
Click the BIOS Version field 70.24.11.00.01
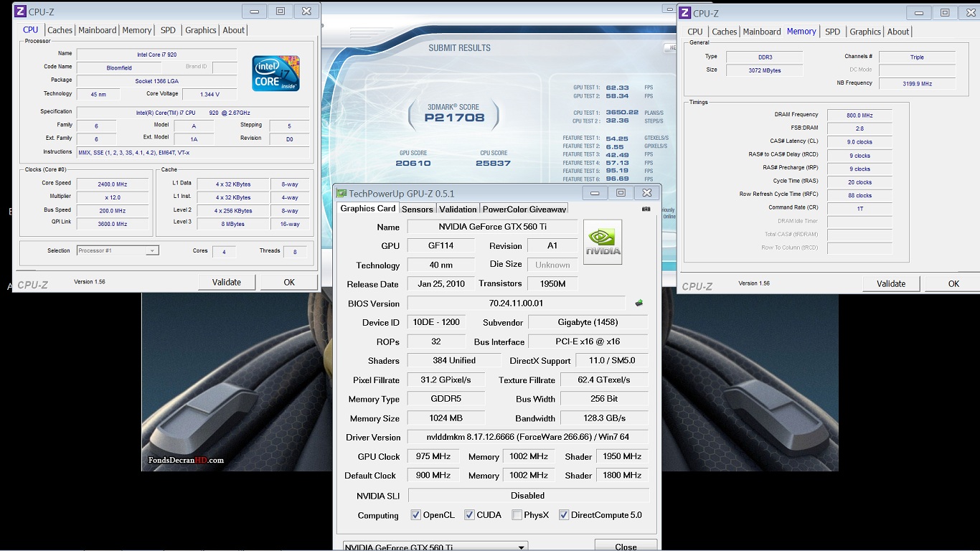tap(517, 303)
